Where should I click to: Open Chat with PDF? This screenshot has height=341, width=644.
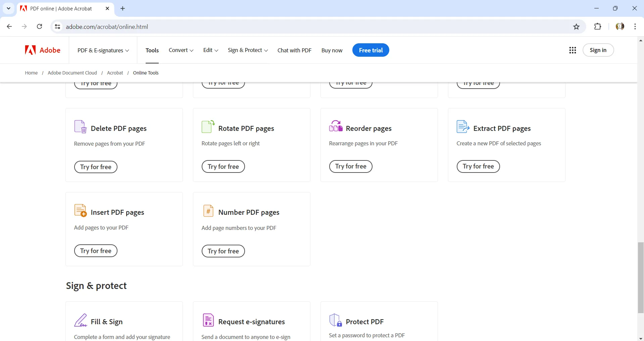pyautogui.click(x=294, y=50)
